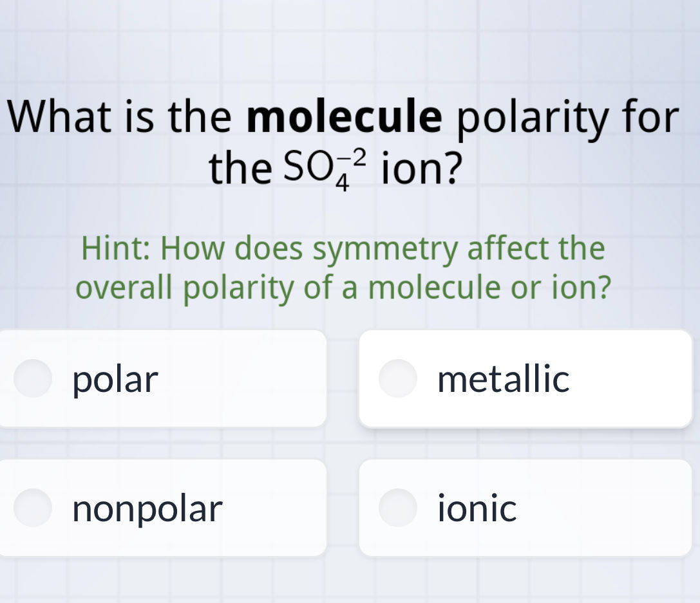Screen dimensions: 700x603
Task: Choose the nonpolar answer option
Action: (161, 508)
